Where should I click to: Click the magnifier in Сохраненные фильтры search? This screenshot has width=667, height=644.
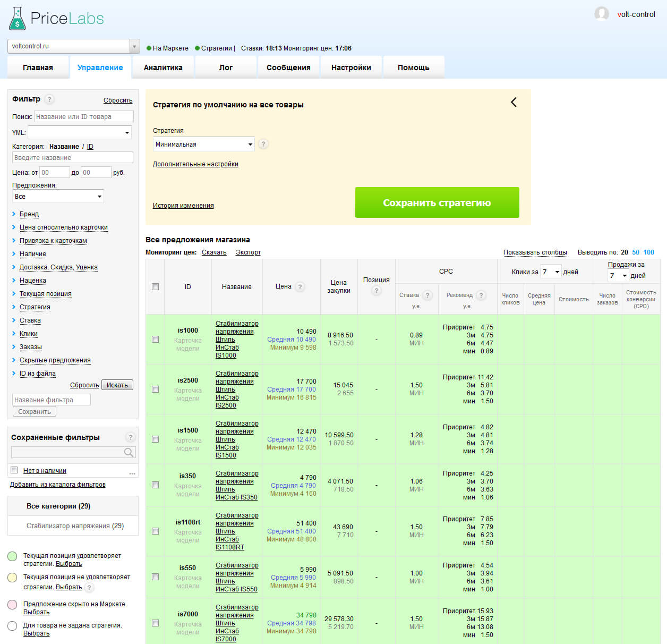(x=129, y=452)
